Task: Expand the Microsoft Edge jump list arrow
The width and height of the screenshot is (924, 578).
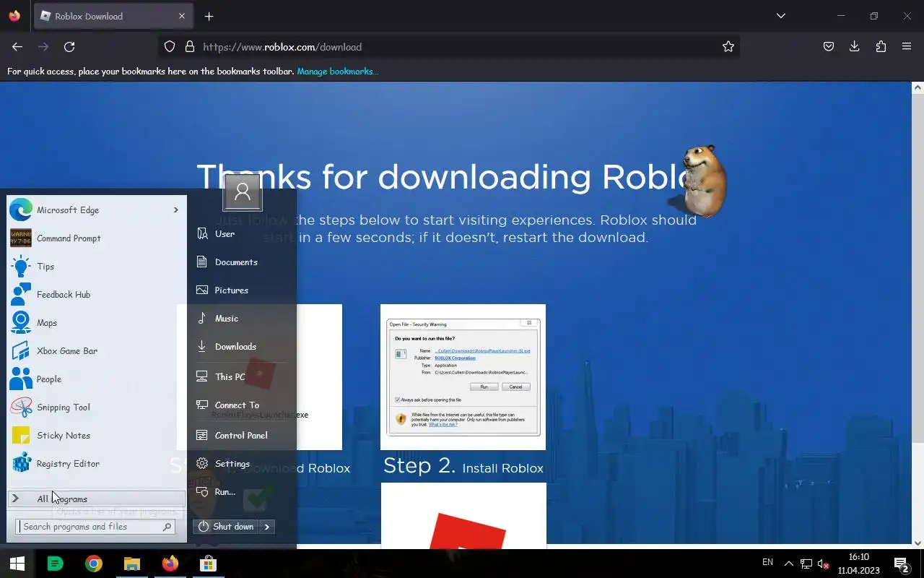Action: 175,210
